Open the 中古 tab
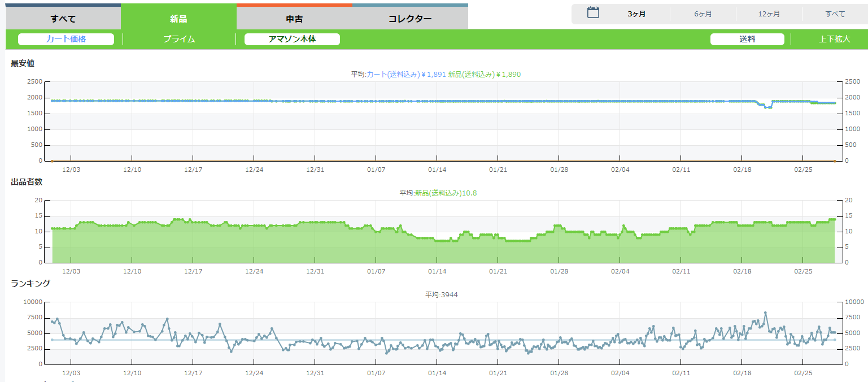 [x=294, y=19]
